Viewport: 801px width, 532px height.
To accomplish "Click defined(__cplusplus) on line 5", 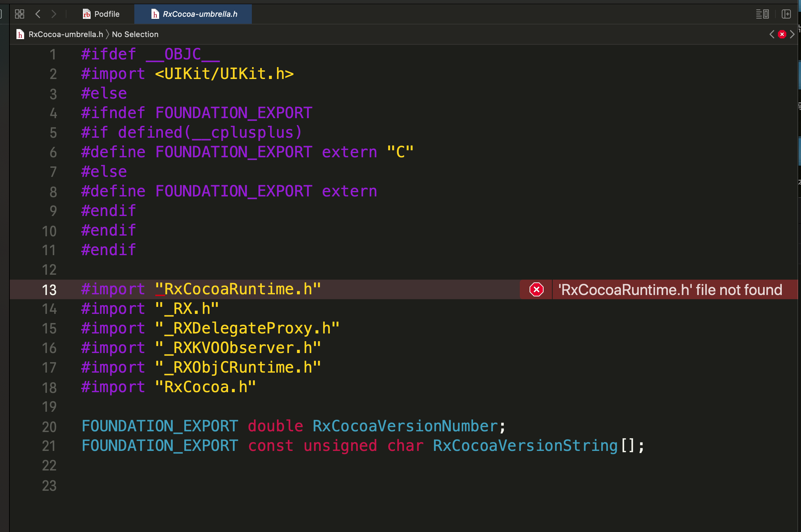I will coord(210,132).
